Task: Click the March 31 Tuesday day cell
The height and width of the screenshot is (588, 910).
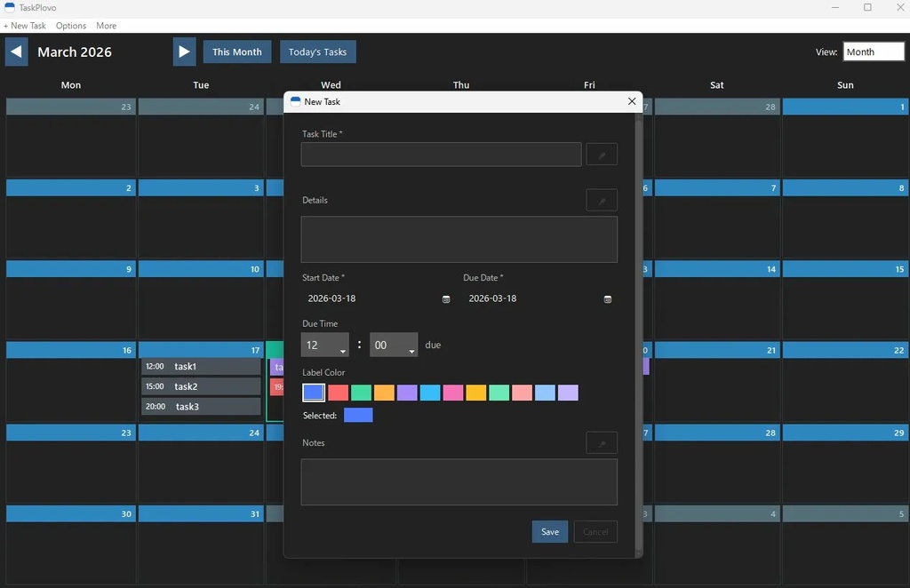Action: click(201, 544)
